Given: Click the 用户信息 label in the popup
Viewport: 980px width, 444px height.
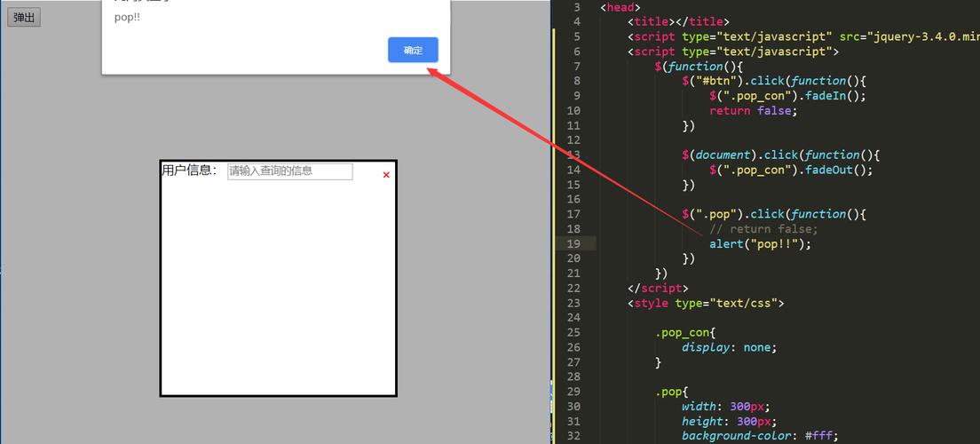Looking at the screenshot, I should [189, 170].
